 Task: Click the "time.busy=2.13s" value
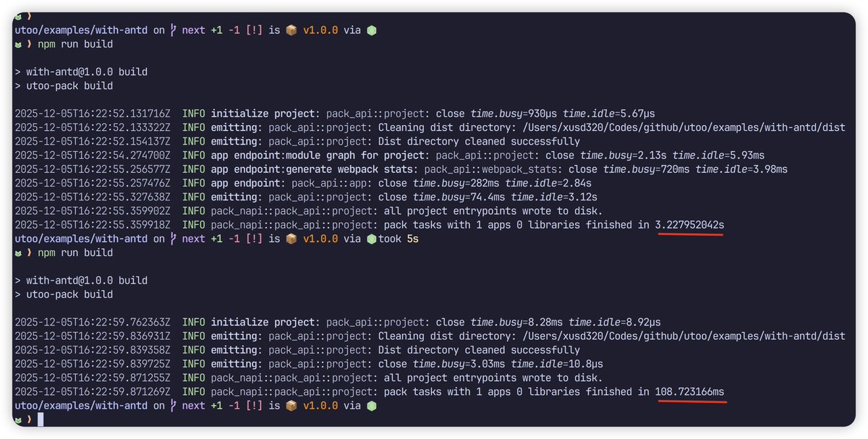pos(624,155)
